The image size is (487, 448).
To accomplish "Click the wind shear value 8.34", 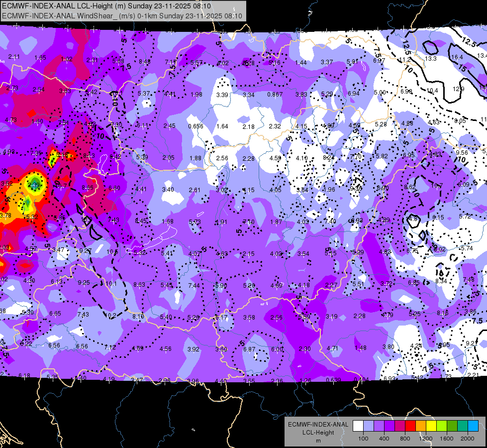I will (441, 281).
